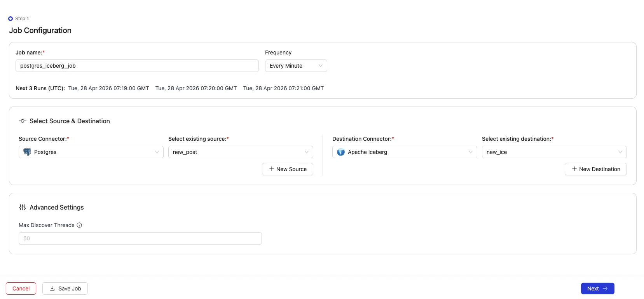The image size is (644, 299).
Task: Click the 'Tue, 28 Apr 2026 07:21:00 GMT' run time
Action: 284,88
